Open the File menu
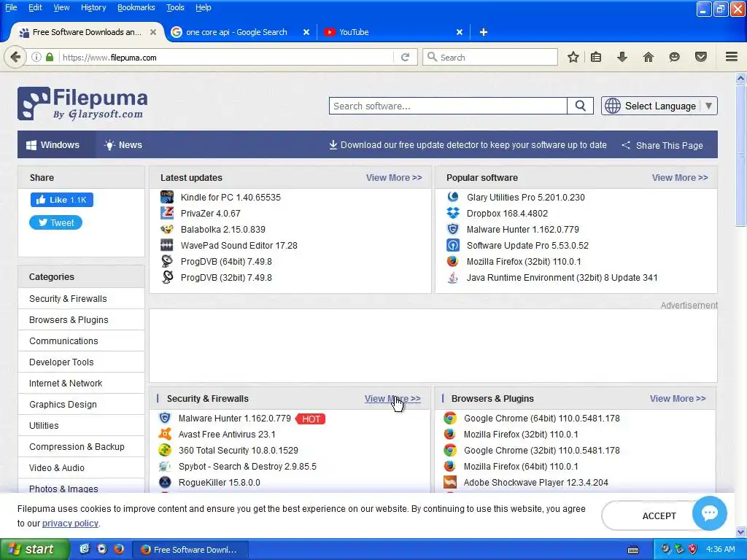747x560 pixels. click(x=11, y=7)
